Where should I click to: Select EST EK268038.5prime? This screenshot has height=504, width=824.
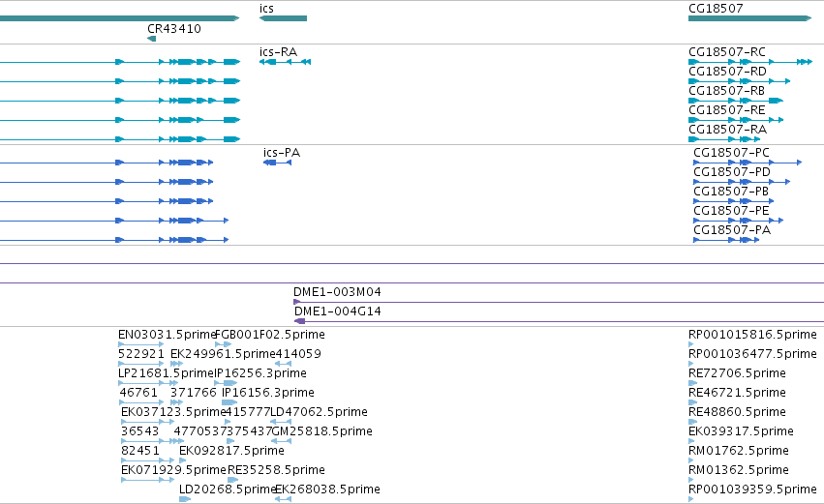[328, 489]
